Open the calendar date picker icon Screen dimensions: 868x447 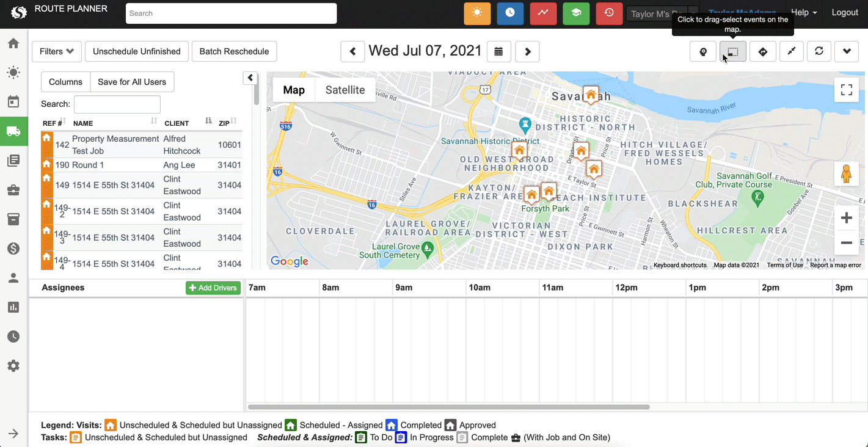click(498, 52)
